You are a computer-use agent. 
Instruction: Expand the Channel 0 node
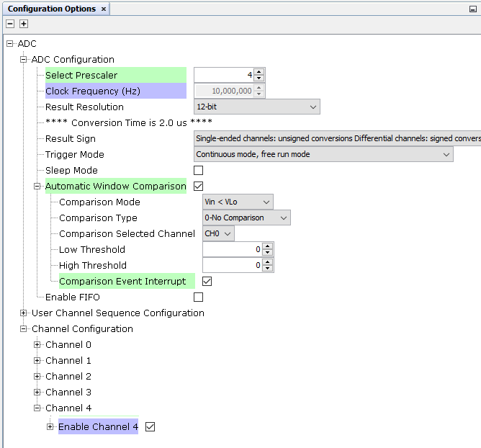[37, 345]
